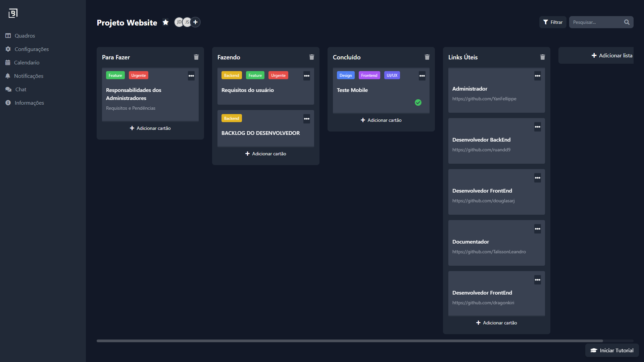Open the JD member avatar
644x362 pixels.
point(179,22)
